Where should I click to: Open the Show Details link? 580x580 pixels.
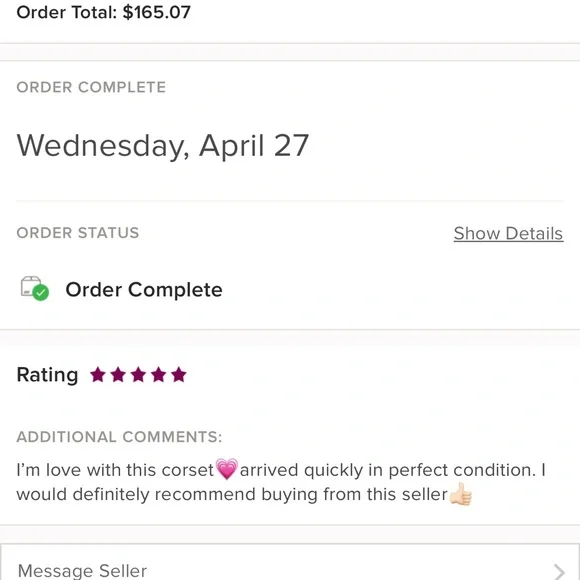(x=508, y=234)
